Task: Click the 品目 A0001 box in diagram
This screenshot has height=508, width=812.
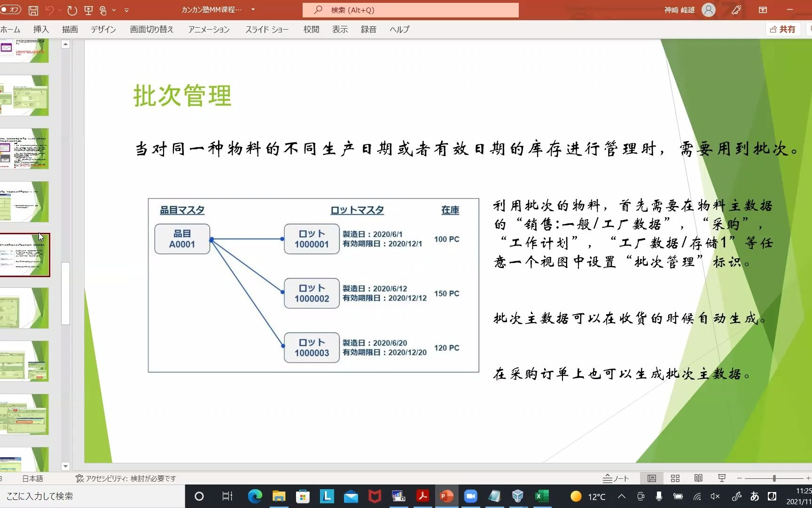Action: click(x=182, y=239)
